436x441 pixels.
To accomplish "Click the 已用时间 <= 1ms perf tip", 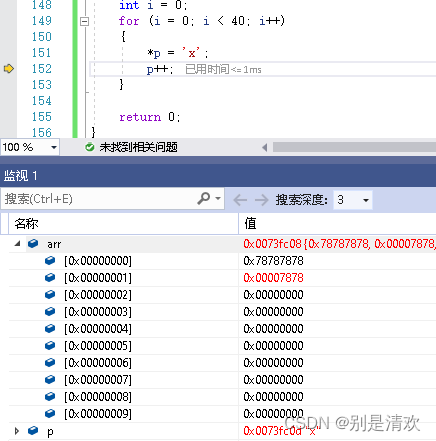I will tap(223, 70).
